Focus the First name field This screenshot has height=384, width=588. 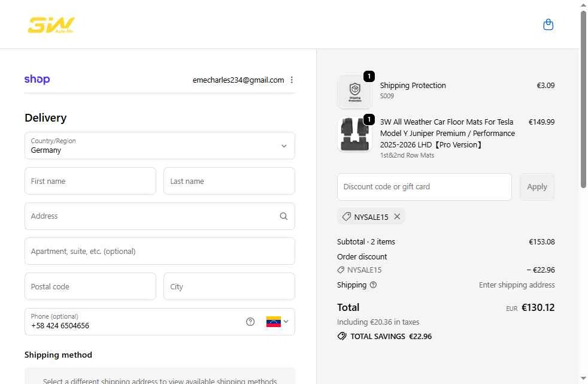click(x=90, y=181)
